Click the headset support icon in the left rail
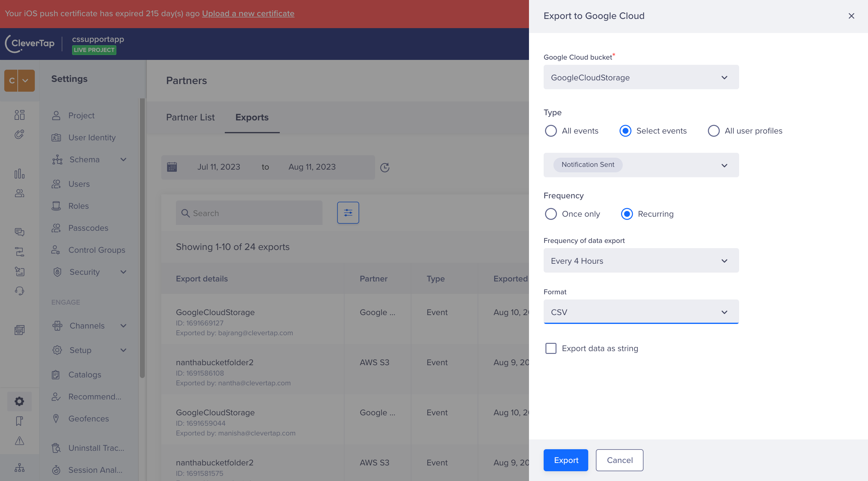The width and height of the screenshot is (868, 481). click(x=19, y=291)
